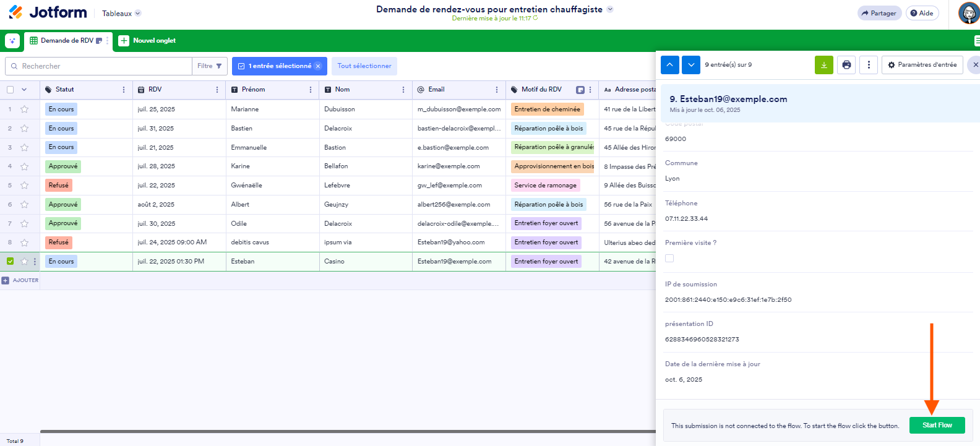The width and height of the screenshot is (980, 446).
Task: Toggle the select-all header checkbox
Action: (10, 90)
